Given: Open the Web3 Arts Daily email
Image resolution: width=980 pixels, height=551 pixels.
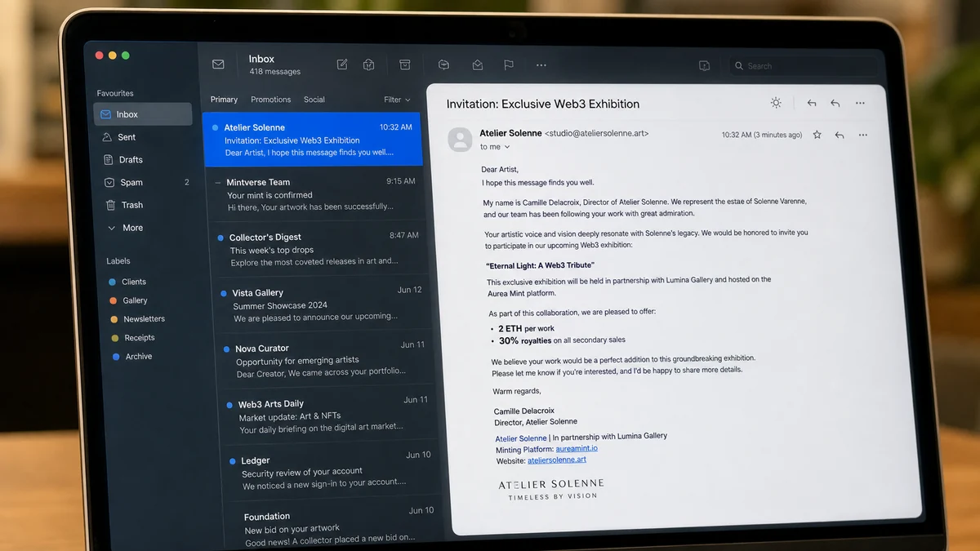Looking at the screenshot, I should pyautogui.click(x=327, y=415).
